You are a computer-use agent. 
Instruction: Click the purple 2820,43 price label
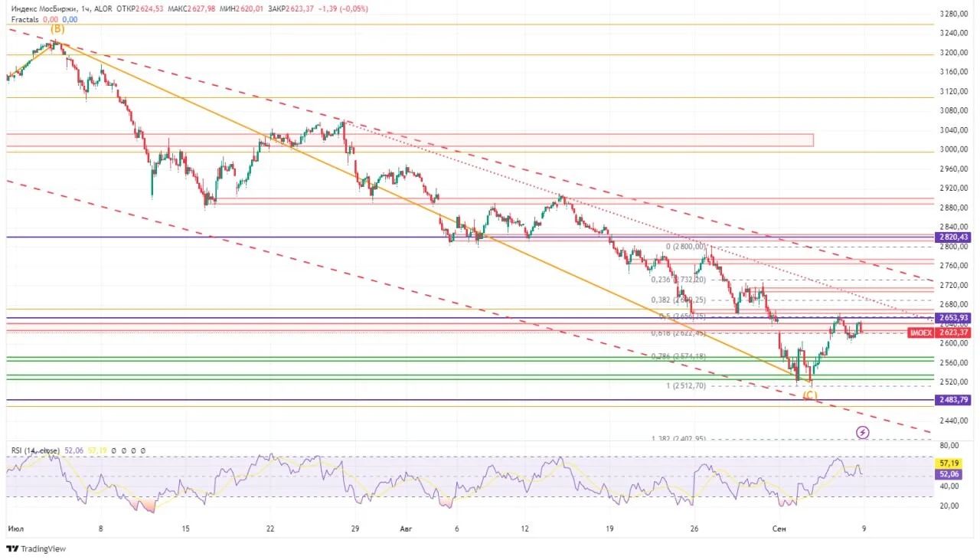953,237
